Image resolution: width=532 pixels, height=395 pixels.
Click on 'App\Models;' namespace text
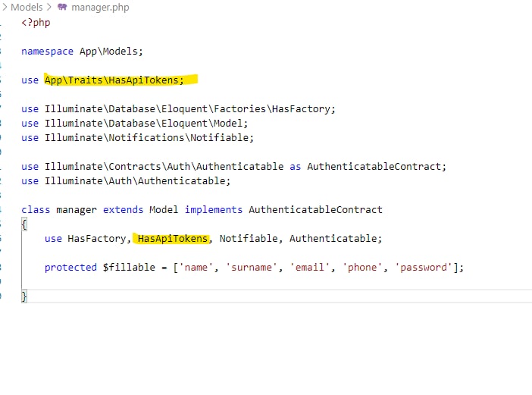[111, 52]
